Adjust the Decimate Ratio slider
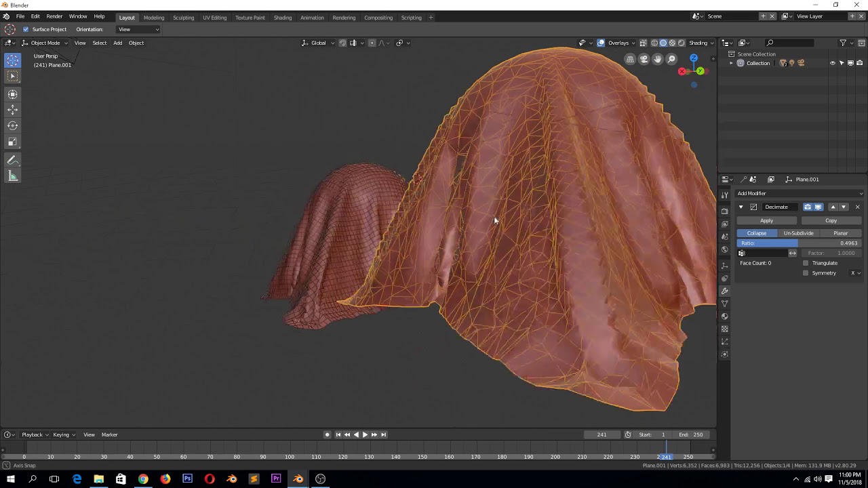This screenshot has height=488, width=868. tap(799, 243)
